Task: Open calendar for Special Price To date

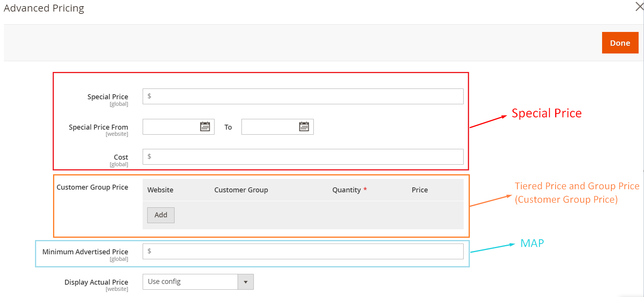Action: tap(304, 127)
